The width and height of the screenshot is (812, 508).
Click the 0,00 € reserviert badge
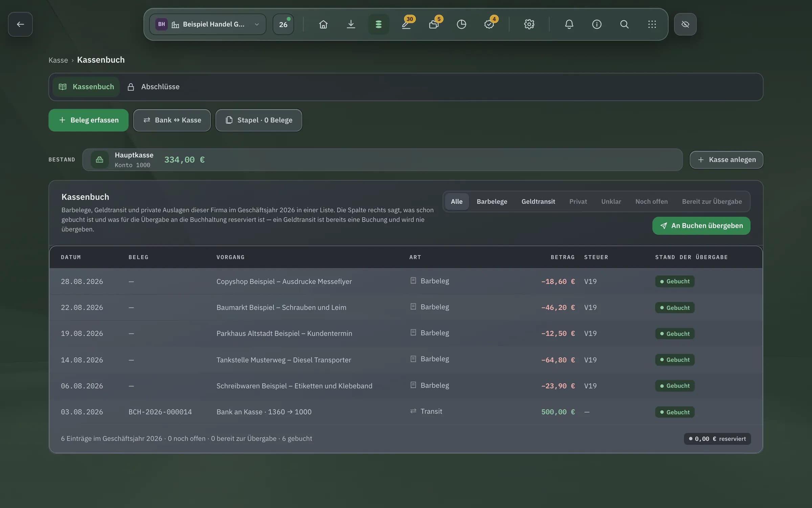pyautogui.click(x=717, y=439)
